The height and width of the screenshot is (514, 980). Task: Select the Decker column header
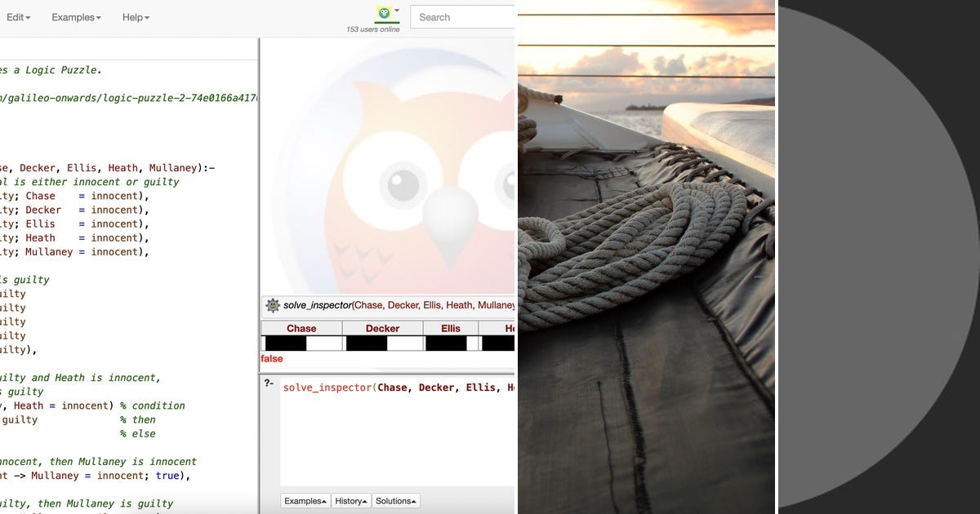[x=382, y=328]
